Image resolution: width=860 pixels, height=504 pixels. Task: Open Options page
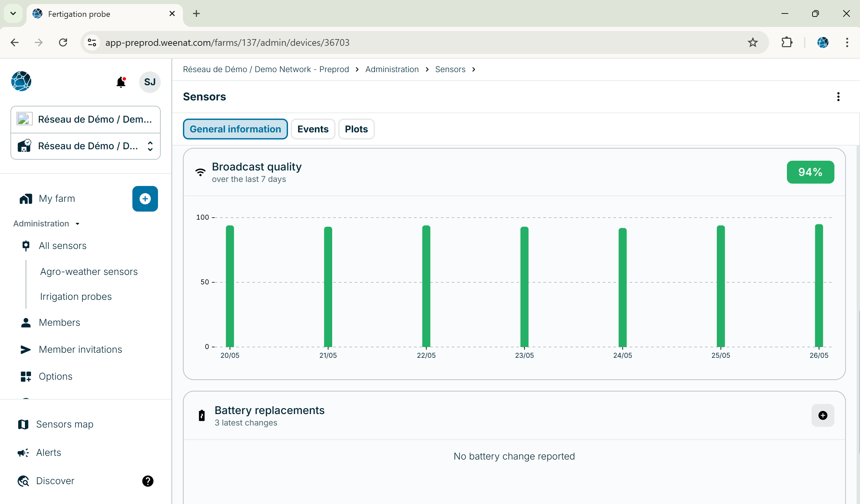click(55, 376)
